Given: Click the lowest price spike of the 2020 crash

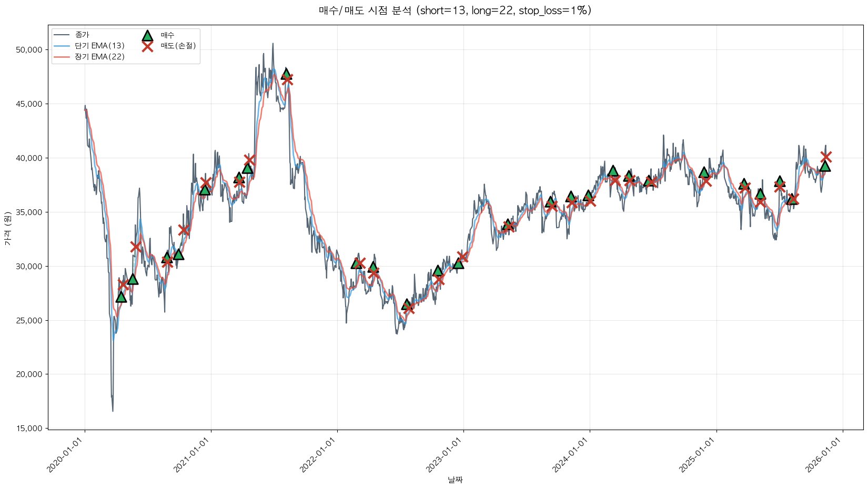Looking at the screenshot, I should click(113, 411).
